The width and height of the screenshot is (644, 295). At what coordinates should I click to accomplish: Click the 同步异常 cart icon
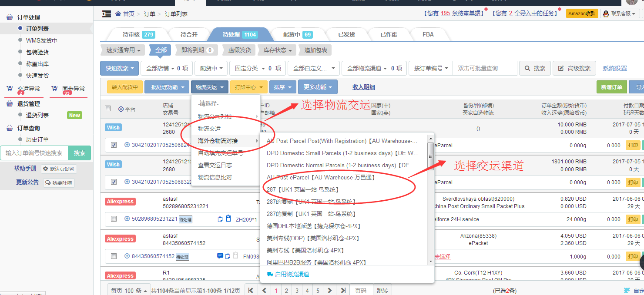(54, 89)
